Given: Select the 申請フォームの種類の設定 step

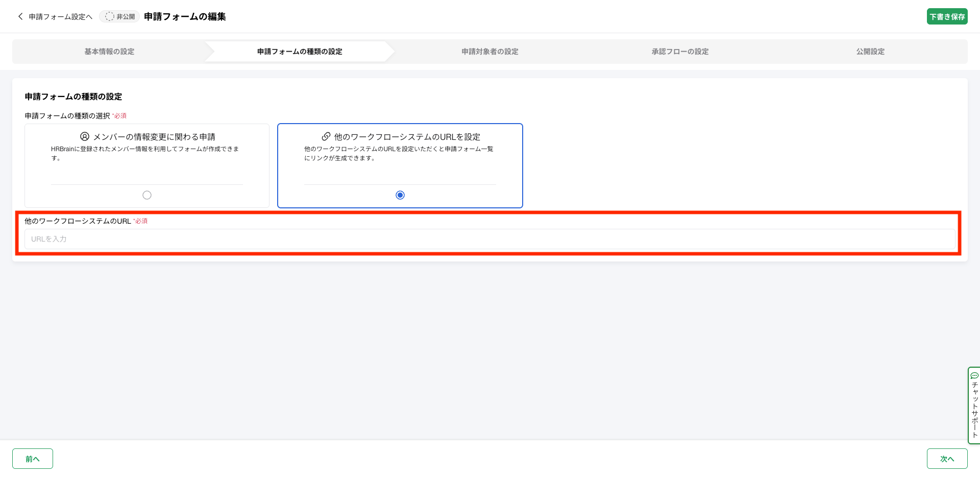Looking at the screenshot, I should [300, 52].
